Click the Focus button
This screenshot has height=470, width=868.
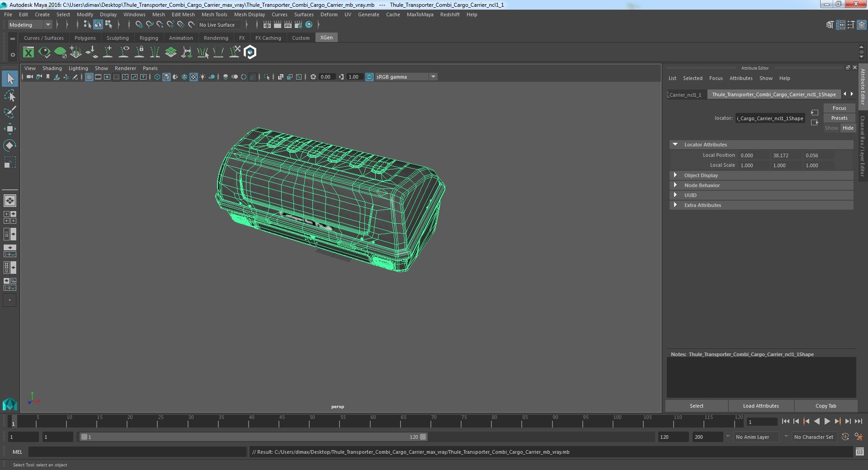(839, 108)
